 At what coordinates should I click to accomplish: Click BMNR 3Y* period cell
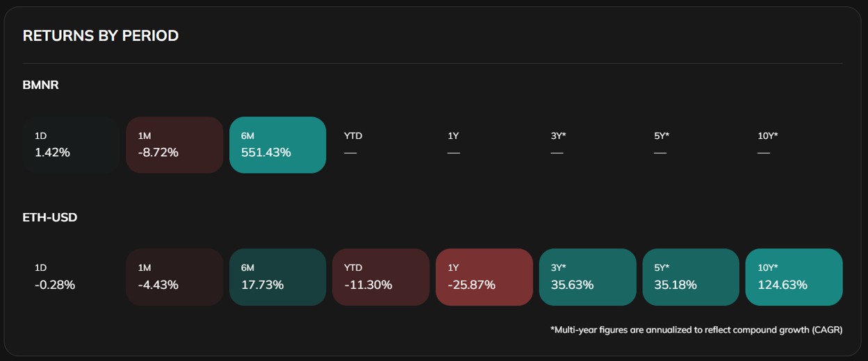[587, 144]
